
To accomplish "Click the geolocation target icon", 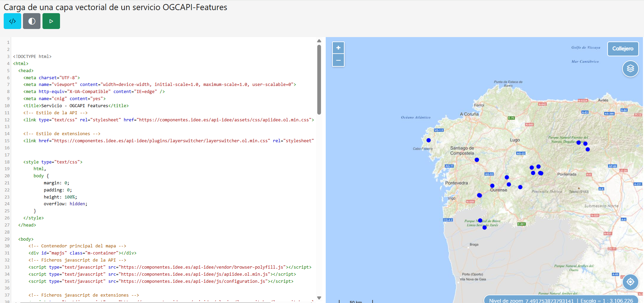I will [x=630, y=282].
